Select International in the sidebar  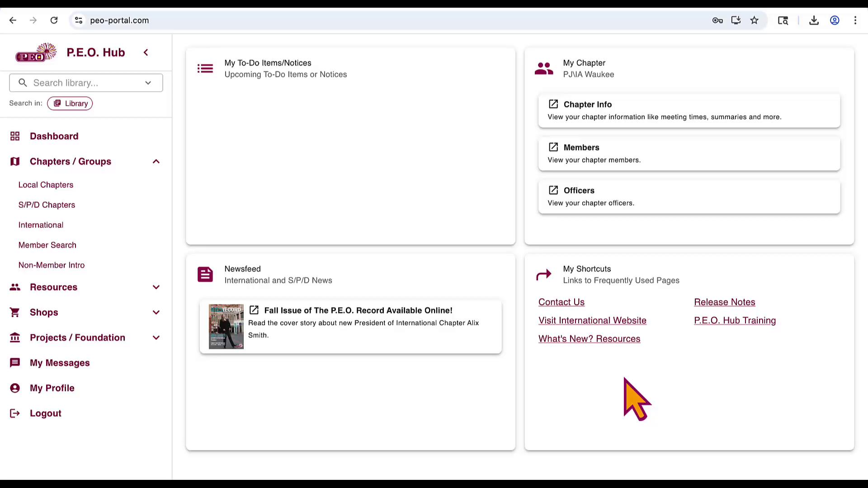tap(41, 225)
